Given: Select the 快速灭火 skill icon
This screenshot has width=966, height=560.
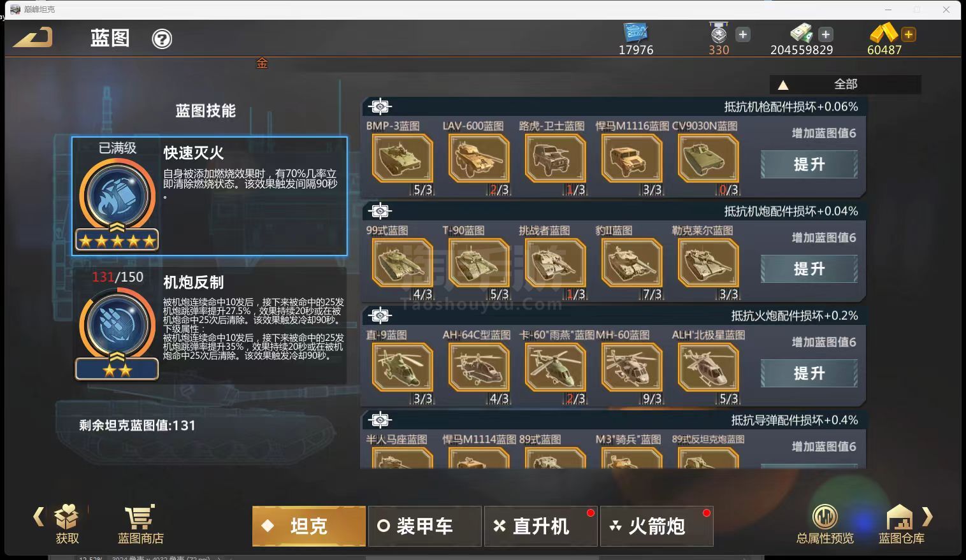Looking at the screenshot, I should (117, 196).
